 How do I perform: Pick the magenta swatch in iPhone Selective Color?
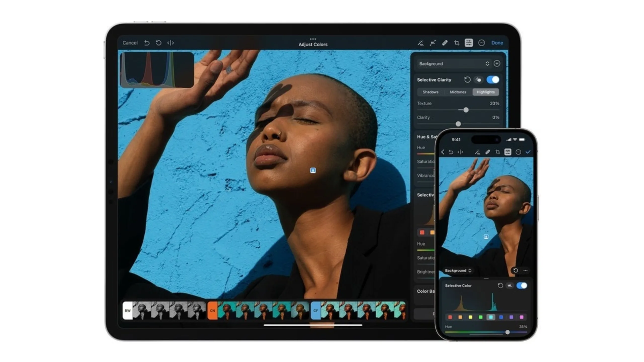(x=521, y=317)
